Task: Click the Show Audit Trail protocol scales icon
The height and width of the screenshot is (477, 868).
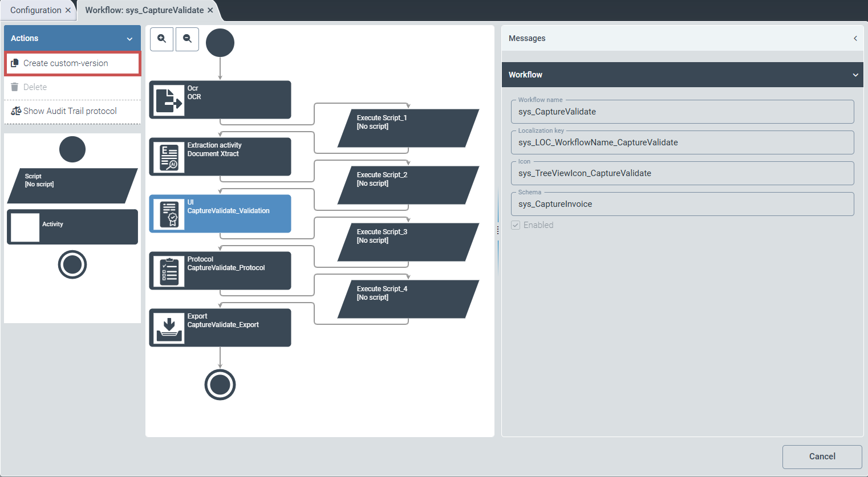Action: pyautogui.click(x=14, y=111)
